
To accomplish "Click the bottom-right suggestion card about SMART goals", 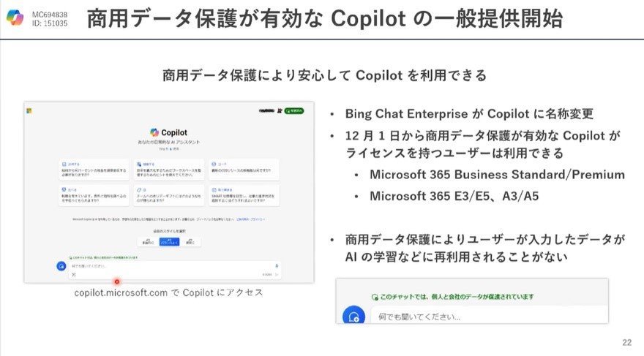I will pos(244,195).
